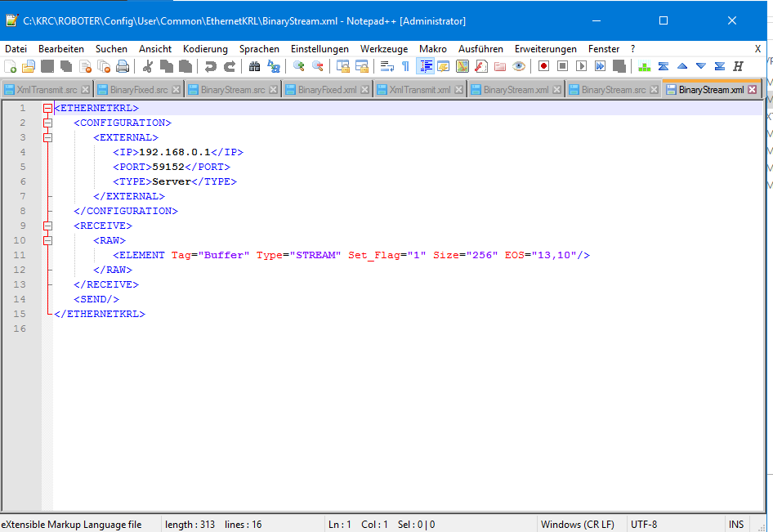Click UTF-8 encoding in status bar
Image resolution: width=773 pixels, height=532 pixels.
(644, 525)
